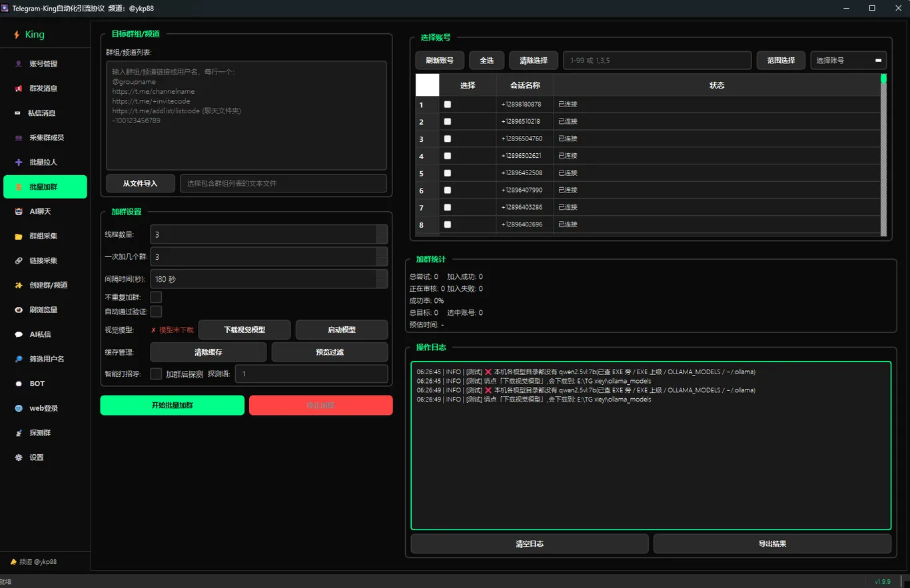Screen dimensions: 910x588
Task: Click the 开始批量加群 green button
Action: click(x=173, y=406)
